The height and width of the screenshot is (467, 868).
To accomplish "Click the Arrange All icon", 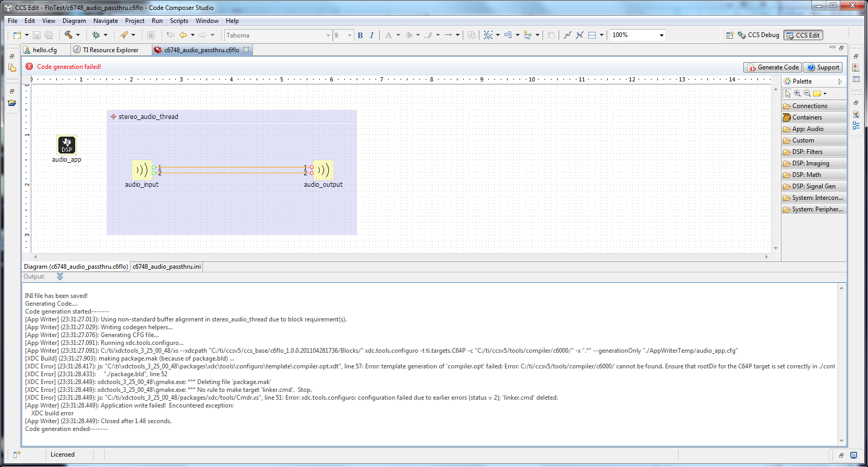I will (x=508, y=35).
